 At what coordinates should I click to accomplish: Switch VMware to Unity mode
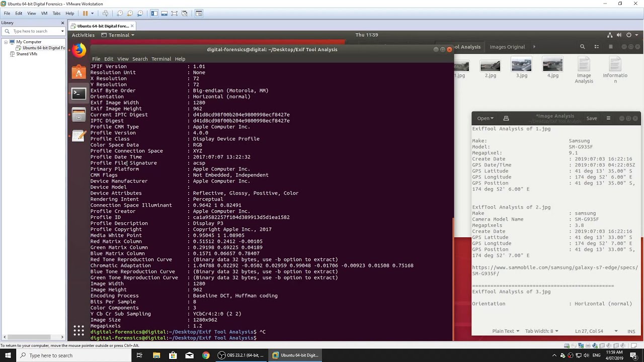point(184,14)
